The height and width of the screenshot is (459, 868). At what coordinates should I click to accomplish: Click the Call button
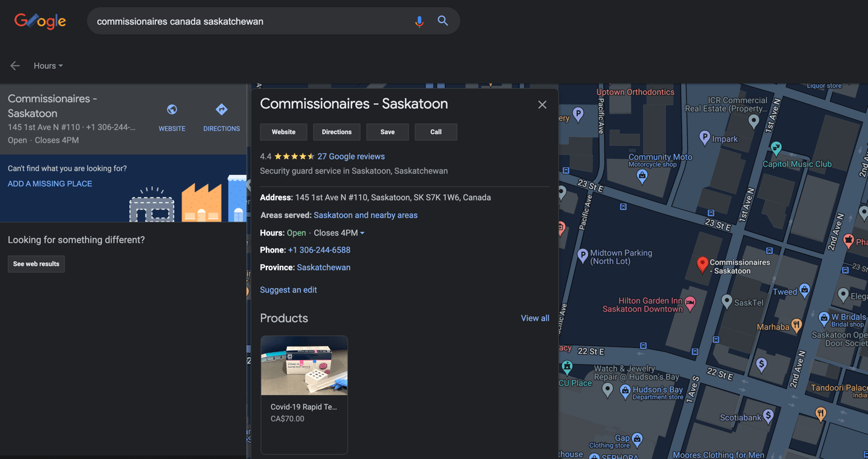[x=436, y=132]
